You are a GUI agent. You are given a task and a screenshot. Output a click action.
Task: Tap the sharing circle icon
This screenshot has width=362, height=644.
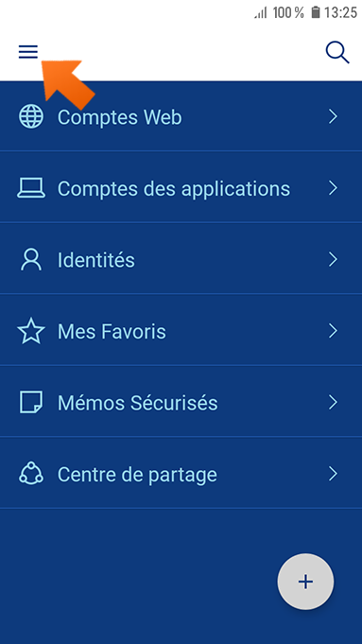(31, 474)
